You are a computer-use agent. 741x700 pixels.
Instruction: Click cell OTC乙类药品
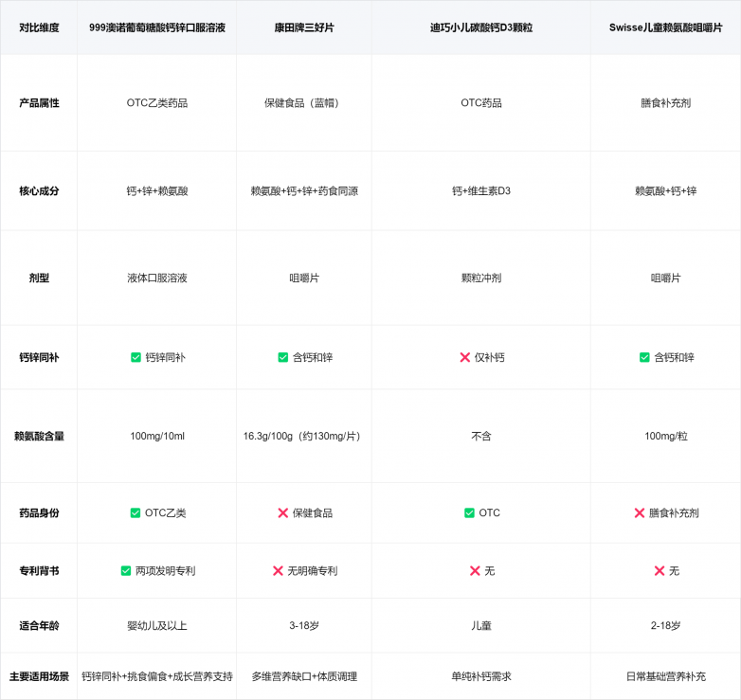157,103
